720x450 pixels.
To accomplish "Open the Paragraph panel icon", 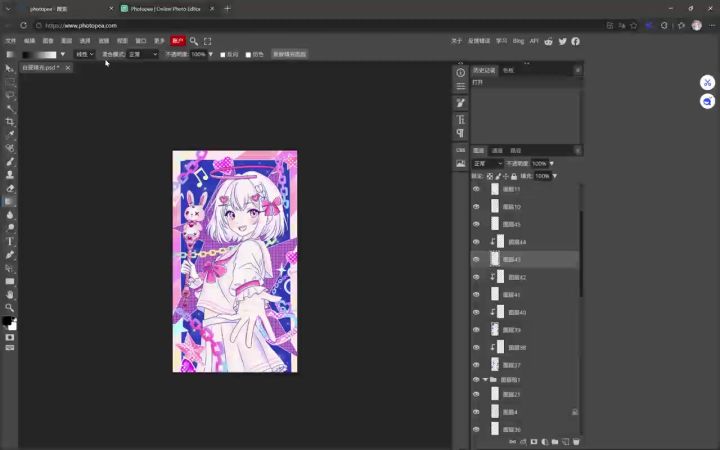I will pyautogui.click(x=461, y=133).
